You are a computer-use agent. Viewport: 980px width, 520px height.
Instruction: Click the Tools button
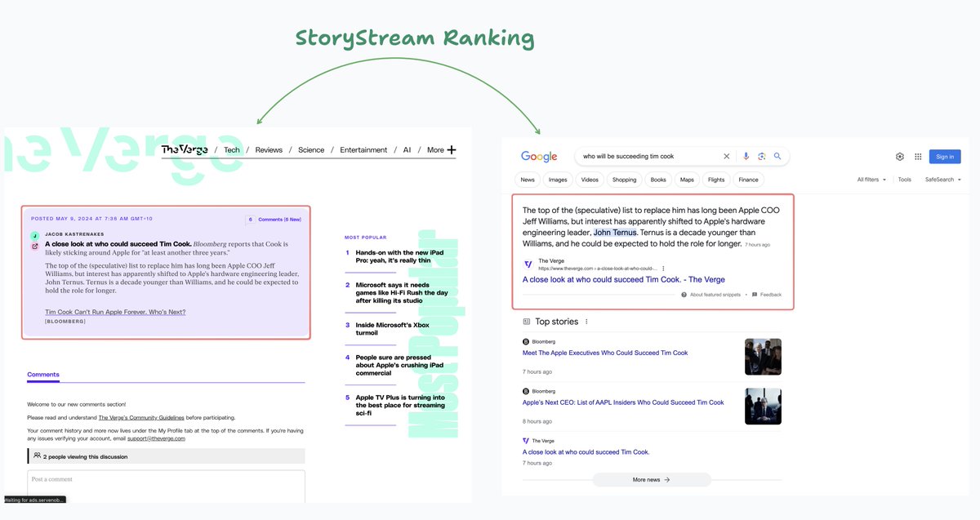[905, 180]
